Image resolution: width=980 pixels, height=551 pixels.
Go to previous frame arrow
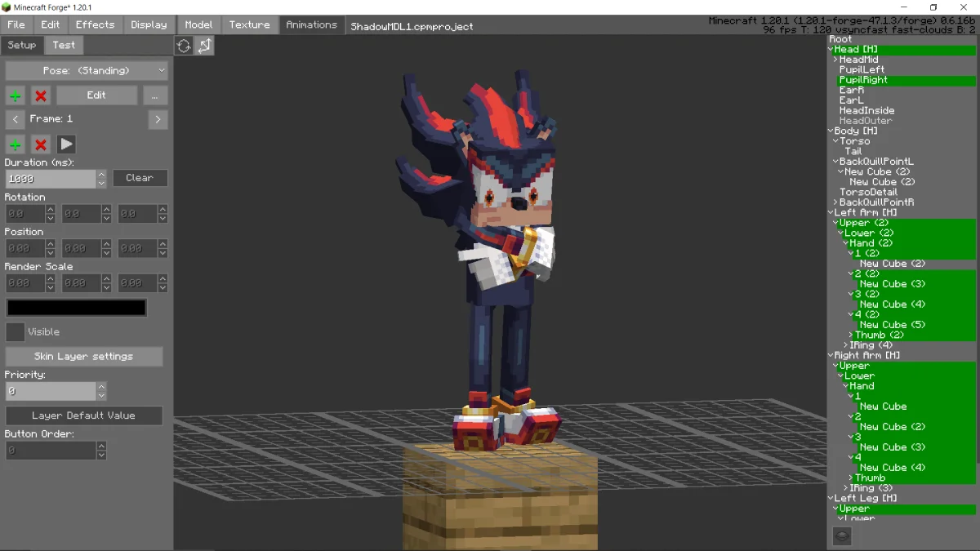point(16,119)
